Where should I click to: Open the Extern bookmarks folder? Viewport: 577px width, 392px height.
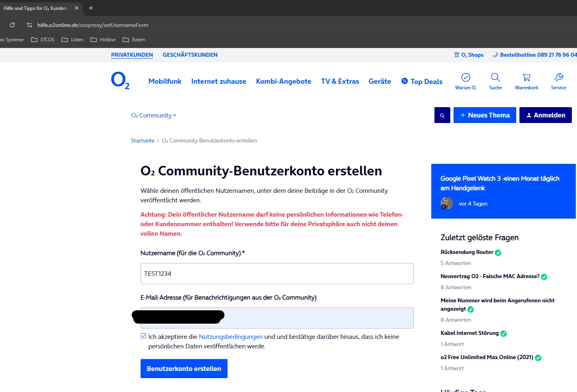pos(134,40)
